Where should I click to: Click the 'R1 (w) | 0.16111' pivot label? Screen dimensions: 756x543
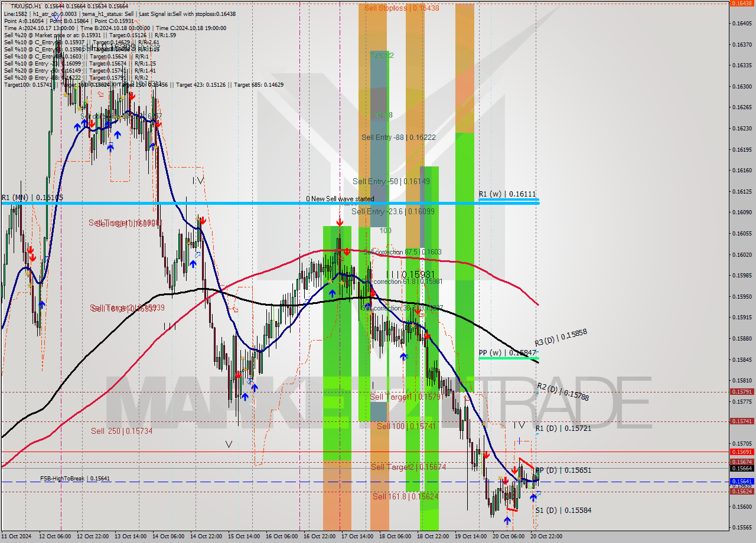point(507,194)
